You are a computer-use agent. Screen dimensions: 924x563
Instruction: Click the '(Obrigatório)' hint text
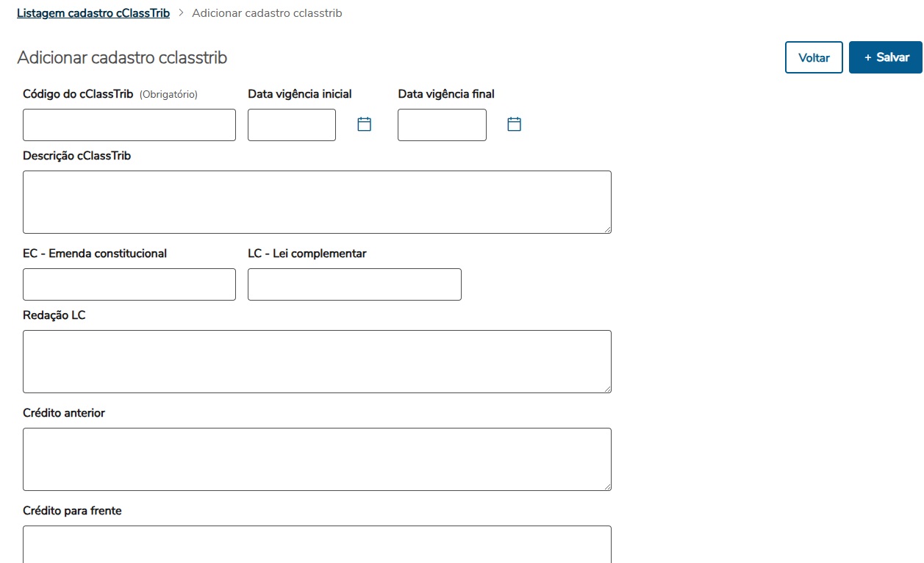click(x=168, y=95)
